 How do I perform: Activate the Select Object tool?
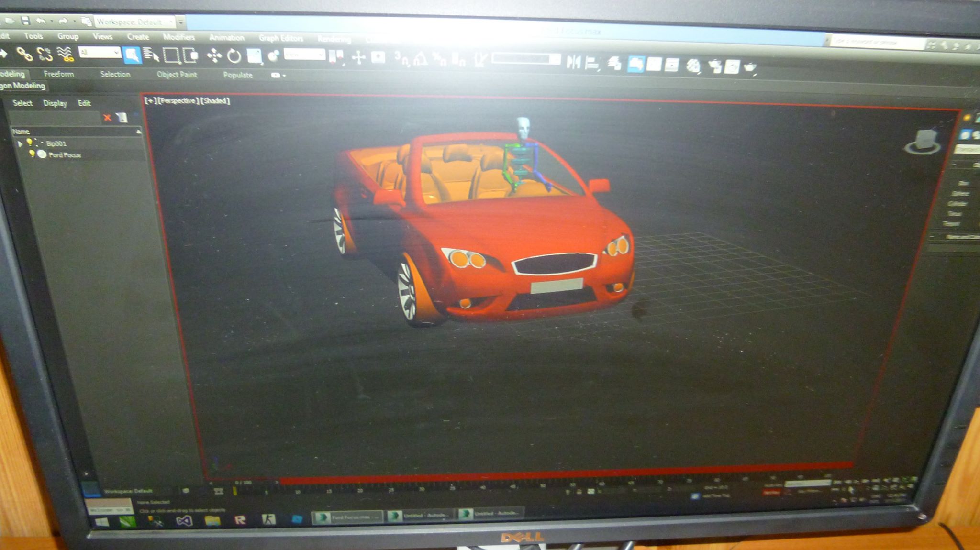tap(132, 55)
